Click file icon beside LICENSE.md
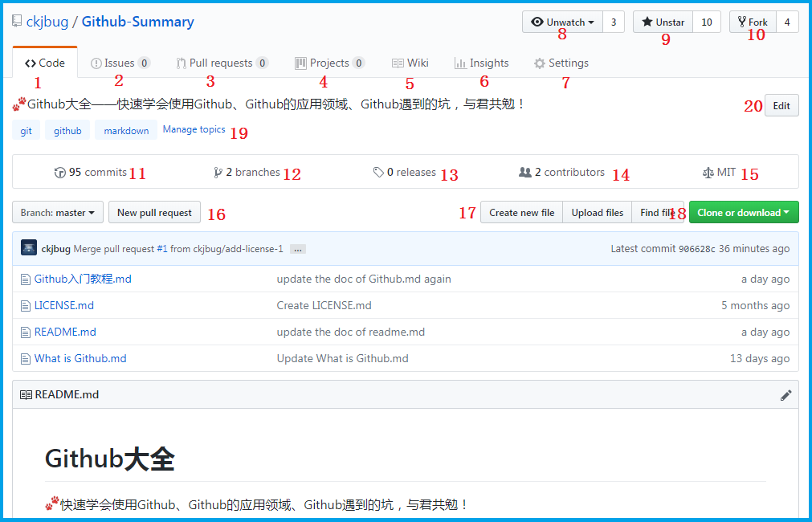This screenshot has width=812, height=522. (x=26, y=306)
